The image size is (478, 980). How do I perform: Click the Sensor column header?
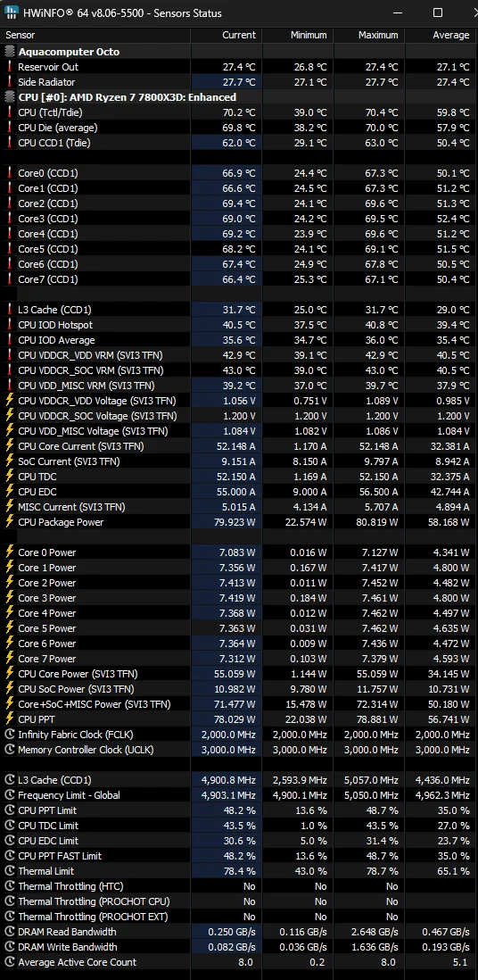click(21, 35)
